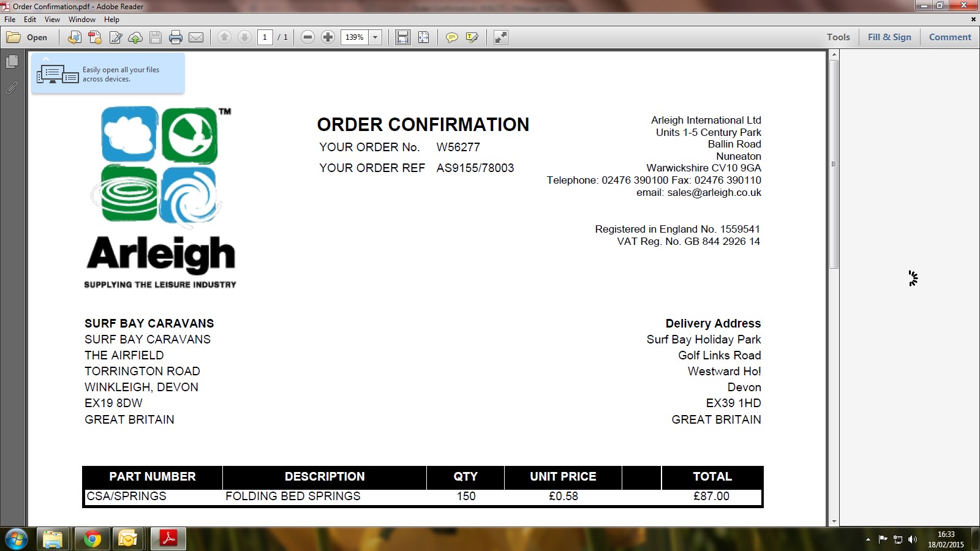Open the Fill & Sign pane

tap(889, 37)
